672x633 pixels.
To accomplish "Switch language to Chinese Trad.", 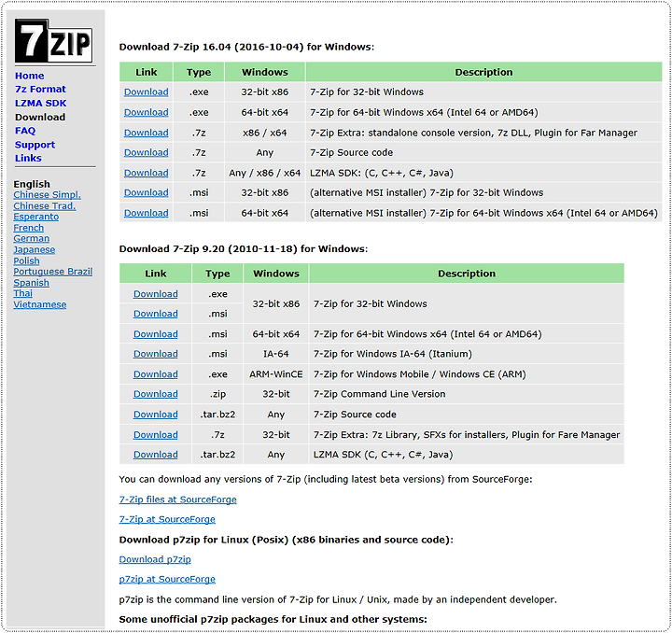I will tap(45, 205).
